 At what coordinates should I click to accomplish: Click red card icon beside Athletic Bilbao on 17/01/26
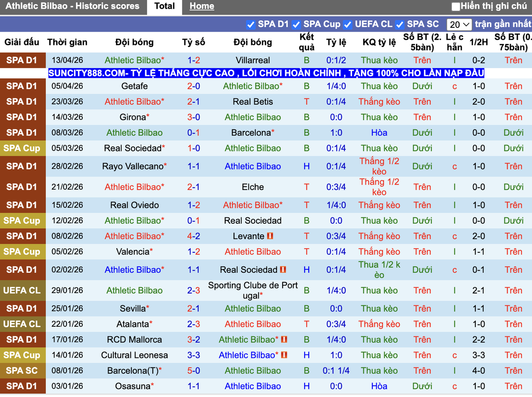(284, 340)
